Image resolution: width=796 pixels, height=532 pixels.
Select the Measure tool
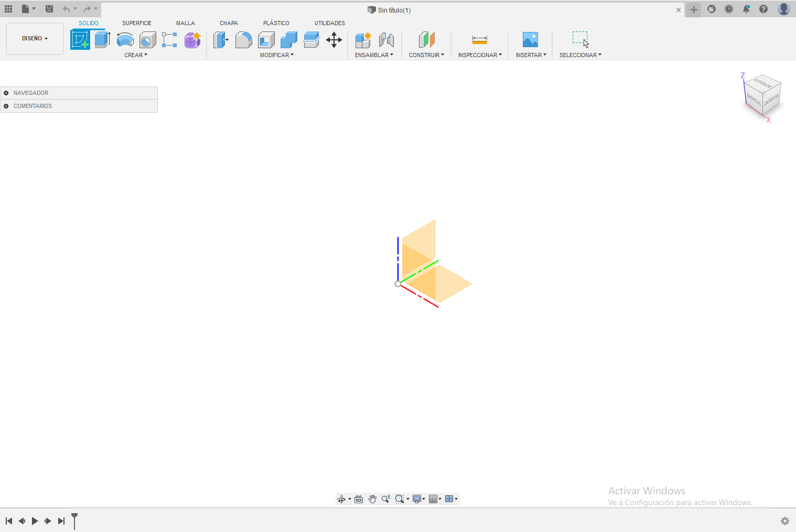pos(480,40)
